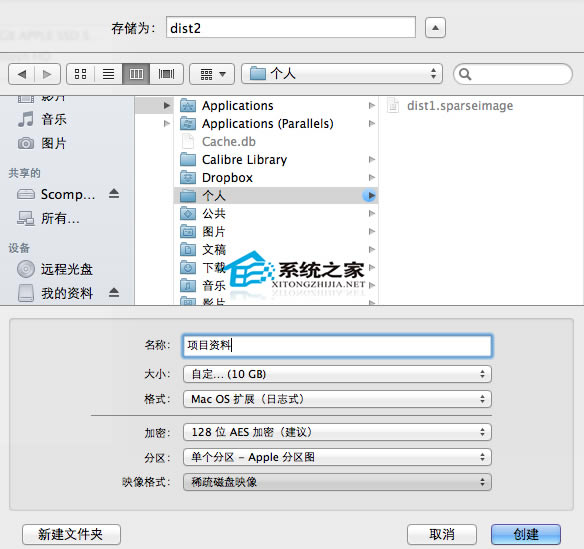Switch to list view mode

(108, 74)
